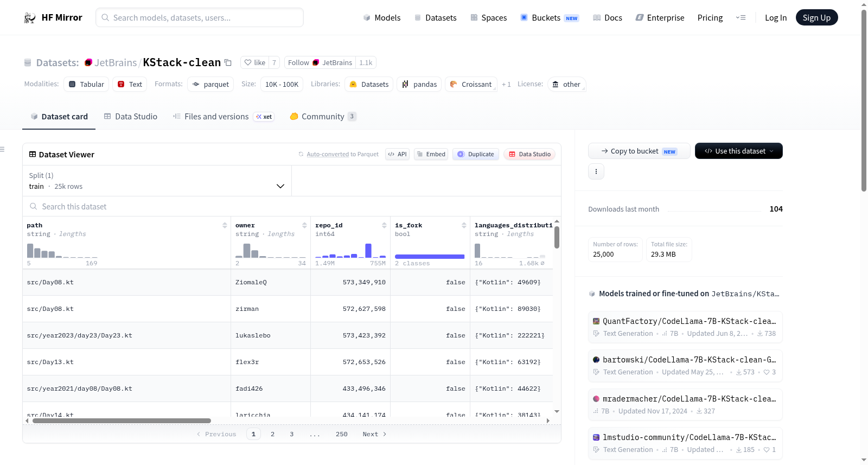The image size is (868, 465).
Task: Select the Dataset card tab
Action: (x=59, y=117)
